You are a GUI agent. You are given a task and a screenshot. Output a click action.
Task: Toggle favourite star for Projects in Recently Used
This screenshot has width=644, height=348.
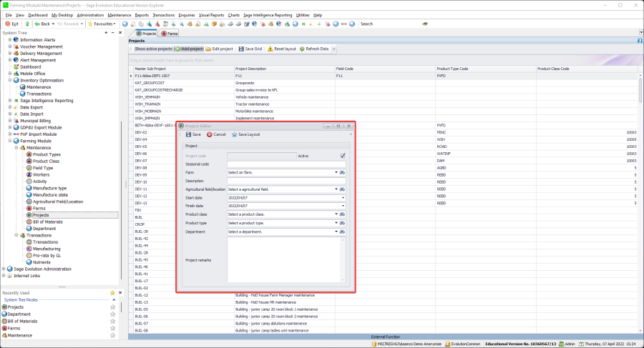pyautogui.click(x=112, y=307)
